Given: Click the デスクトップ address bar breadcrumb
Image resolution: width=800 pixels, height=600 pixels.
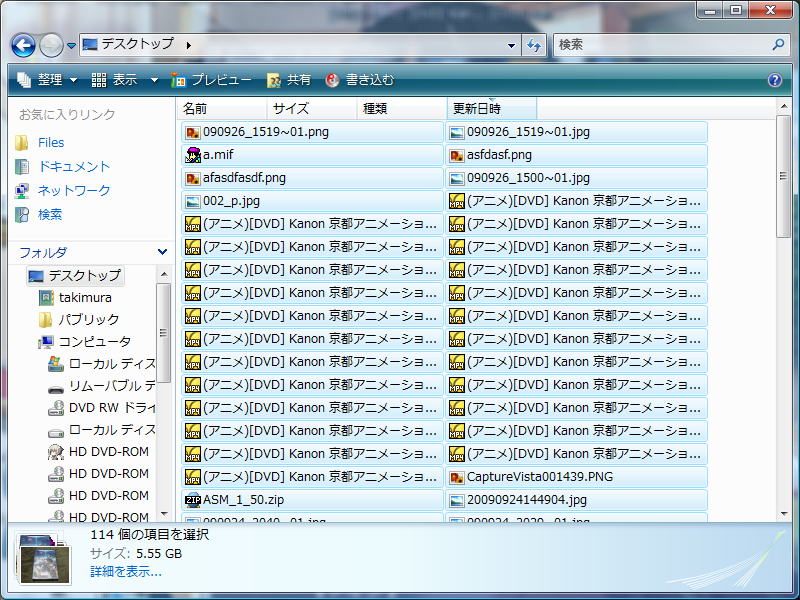Looking at the screenshot, I should tap(138, 44).
